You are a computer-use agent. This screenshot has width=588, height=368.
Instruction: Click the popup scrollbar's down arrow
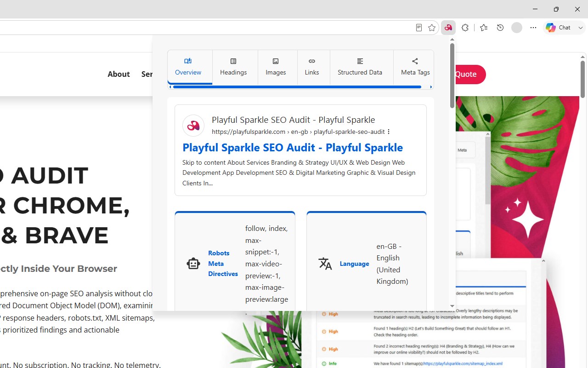tap(452, 306)
